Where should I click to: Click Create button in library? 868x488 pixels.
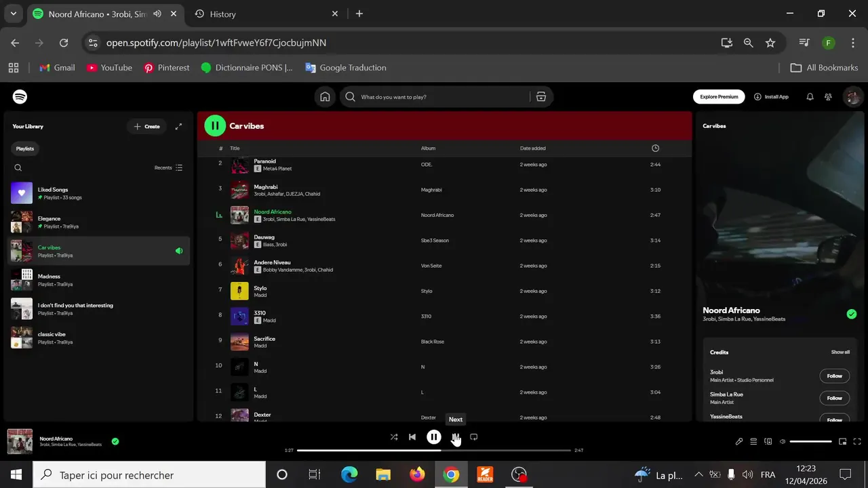point(147,127)
